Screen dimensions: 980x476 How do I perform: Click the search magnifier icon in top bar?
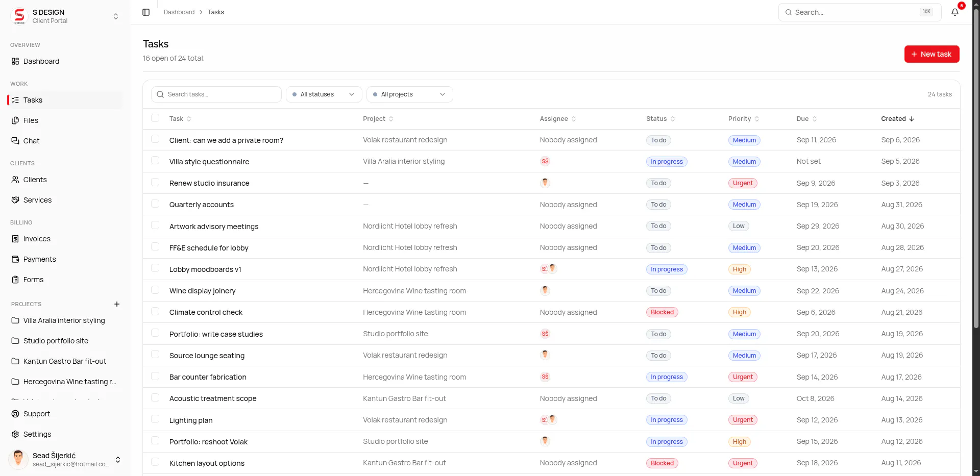coord(789,12)
